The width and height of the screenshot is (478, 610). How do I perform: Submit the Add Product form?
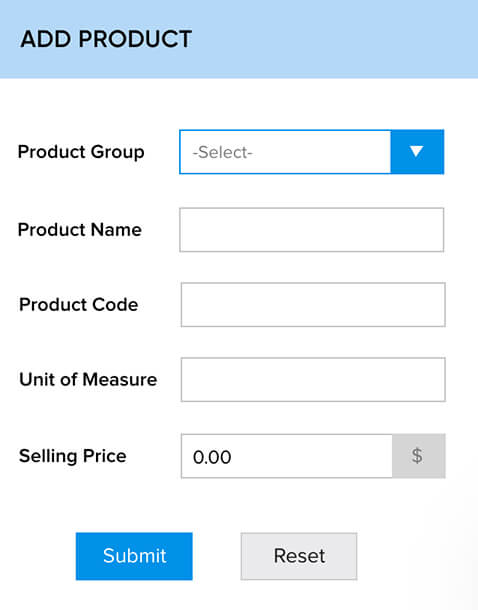[134, 556]
